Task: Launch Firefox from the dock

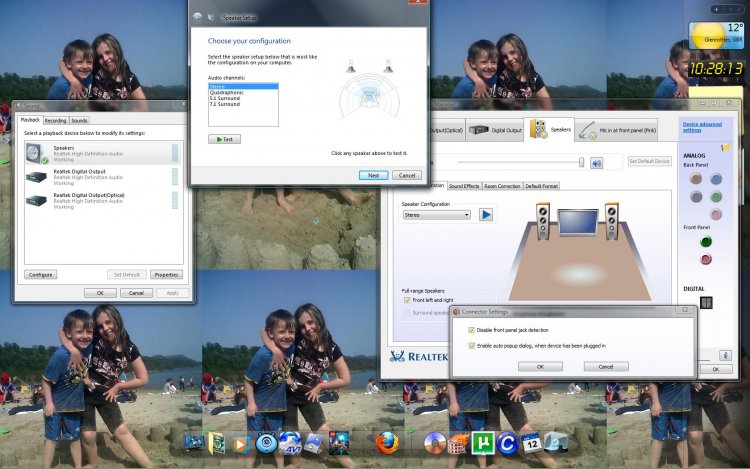Action: [388, 442]
